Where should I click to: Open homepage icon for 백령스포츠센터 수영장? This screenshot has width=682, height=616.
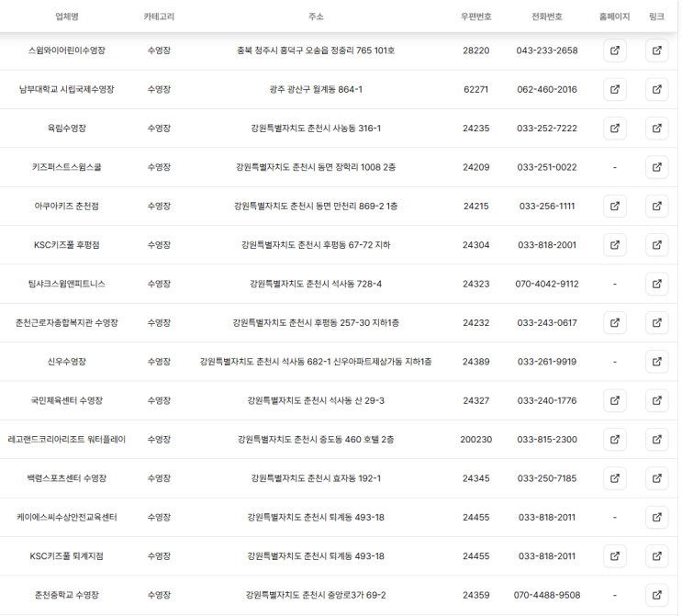(x=615, y=478)
